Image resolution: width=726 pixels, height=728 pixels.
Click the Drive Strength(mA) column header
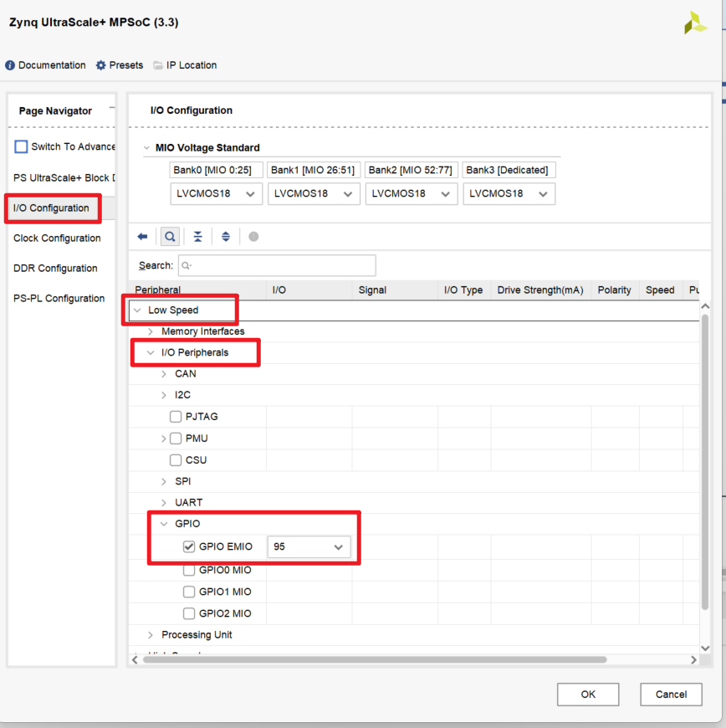pyautogui.click(x=541, y=290)
